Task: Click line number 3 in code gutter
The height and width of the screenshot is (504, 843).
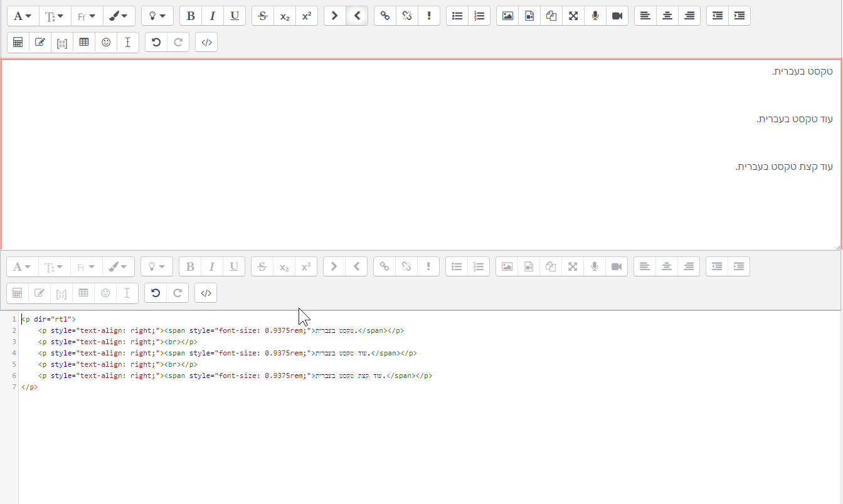Action: (14, 342)
